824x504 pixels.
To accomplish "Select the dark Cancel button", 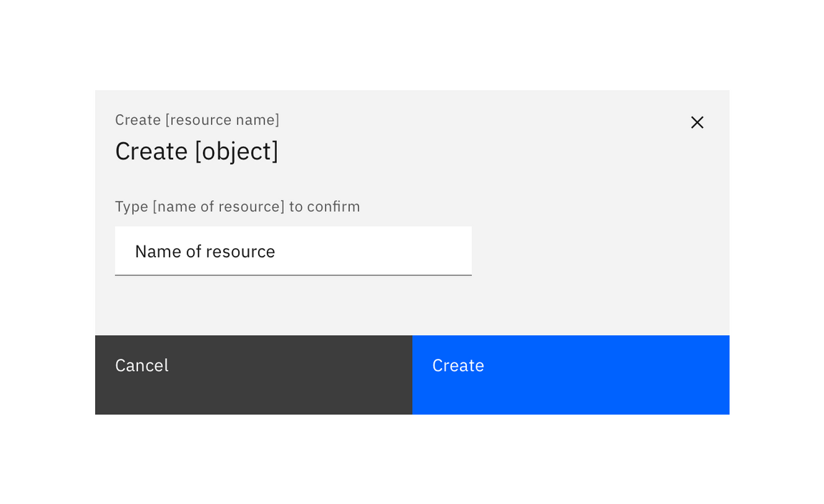I will 253,374.
